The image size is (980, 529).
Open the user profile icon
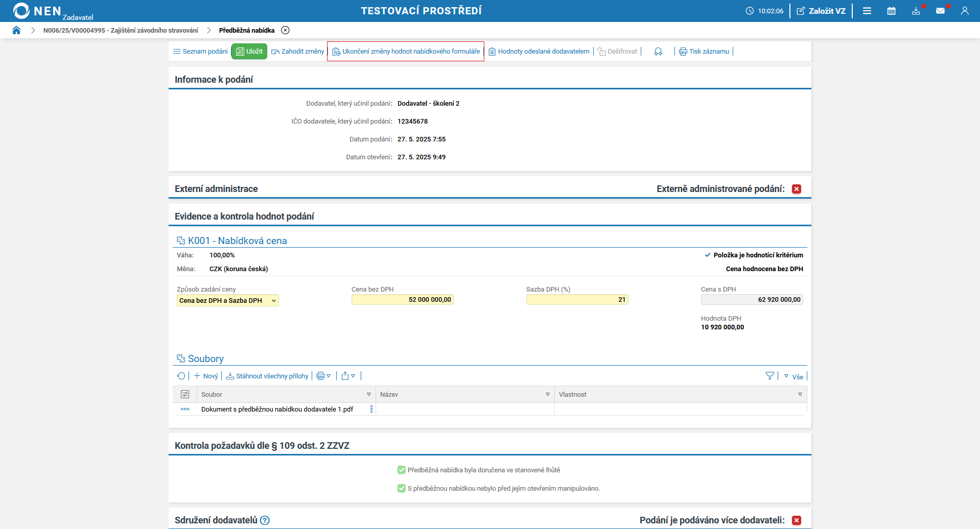(964, 11)
